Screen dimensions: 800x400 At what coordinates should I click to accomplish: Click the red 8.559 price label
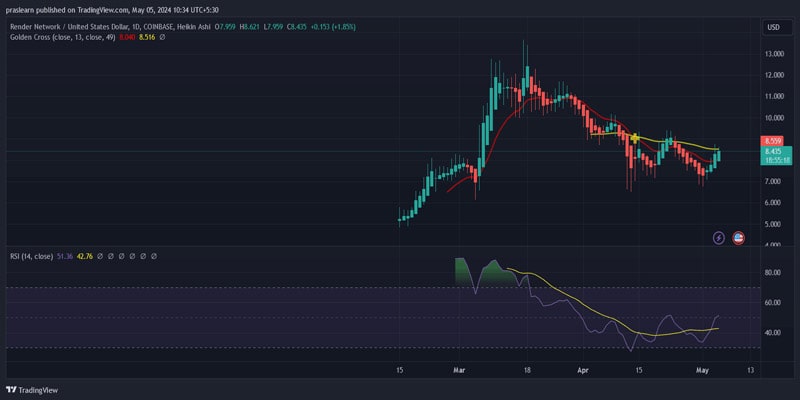[x=771, y=141]
